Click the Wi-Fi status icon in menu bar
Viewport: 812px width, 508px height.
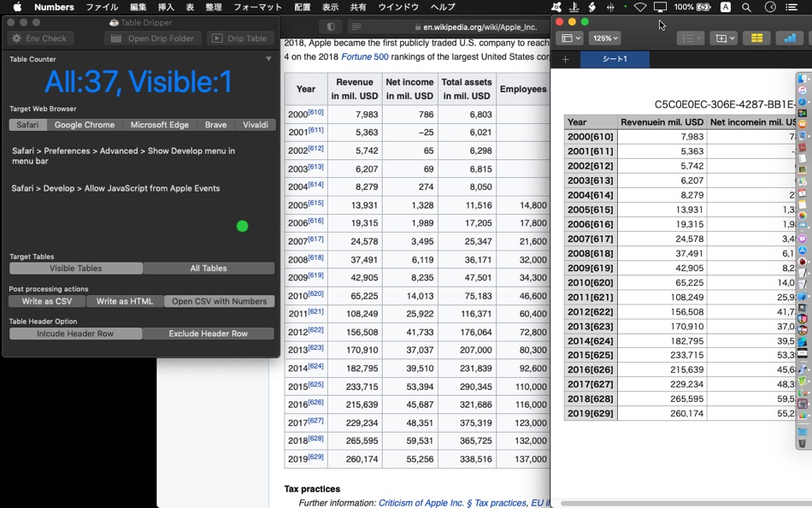pyautogui.click(x=640, y=7)
